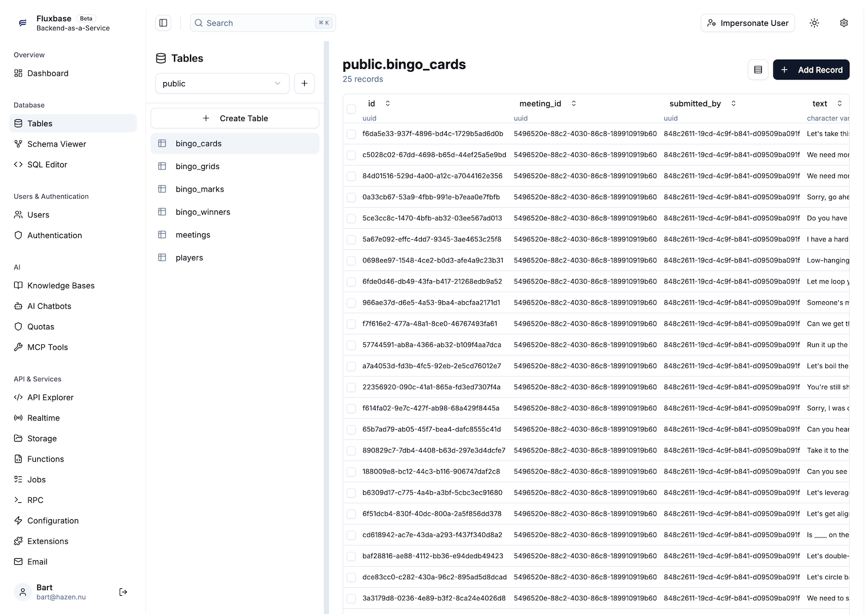
Task: Open Knowledge Bases section
Action: pyautogui.click(x=73, y=285)
